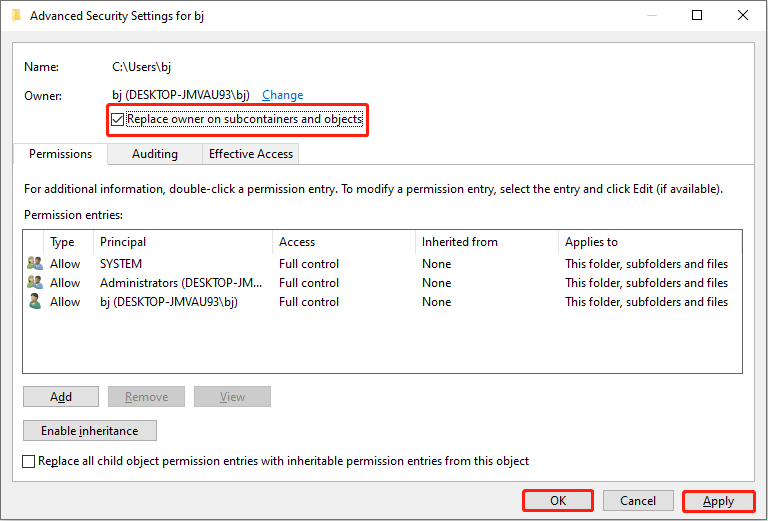Toggle Replace owner on subcontainers and objects
The height and width of the screenshot is (521, 768).
118,120
